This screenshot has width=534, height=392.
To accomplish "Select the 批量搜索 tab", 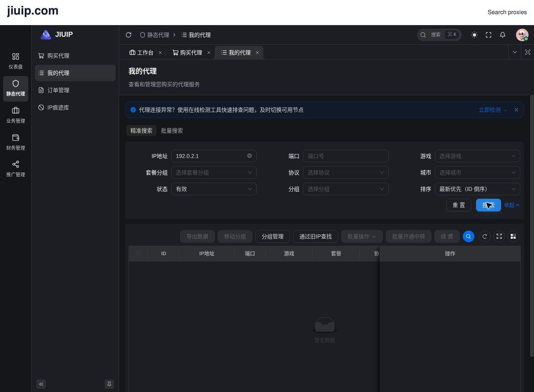I will tap(172, 131).
